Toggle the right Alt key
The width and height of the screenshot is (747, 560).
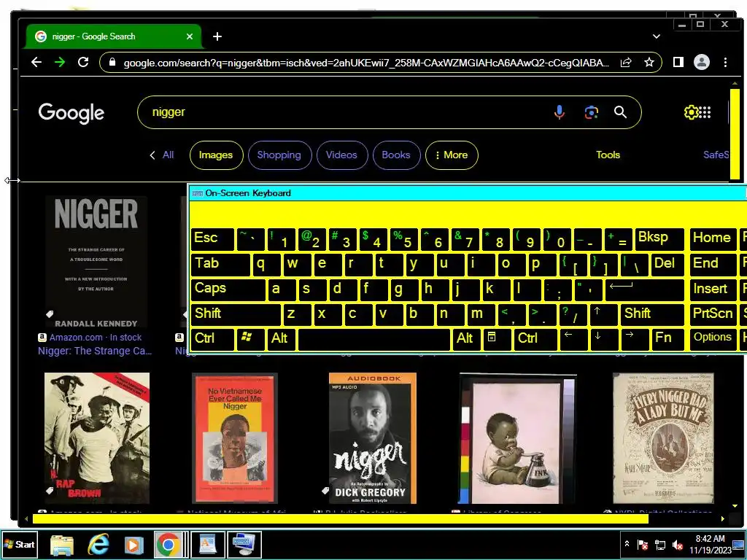click(465, 338)
